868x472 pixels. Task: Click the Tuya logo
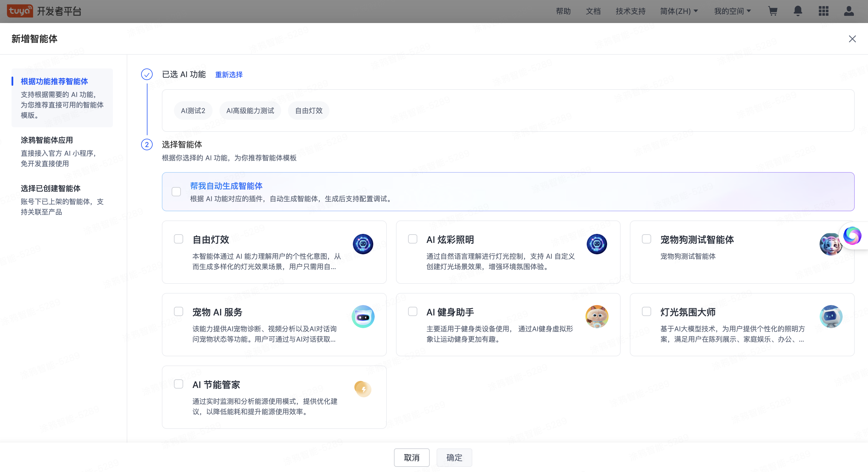[x=20, y=10]
